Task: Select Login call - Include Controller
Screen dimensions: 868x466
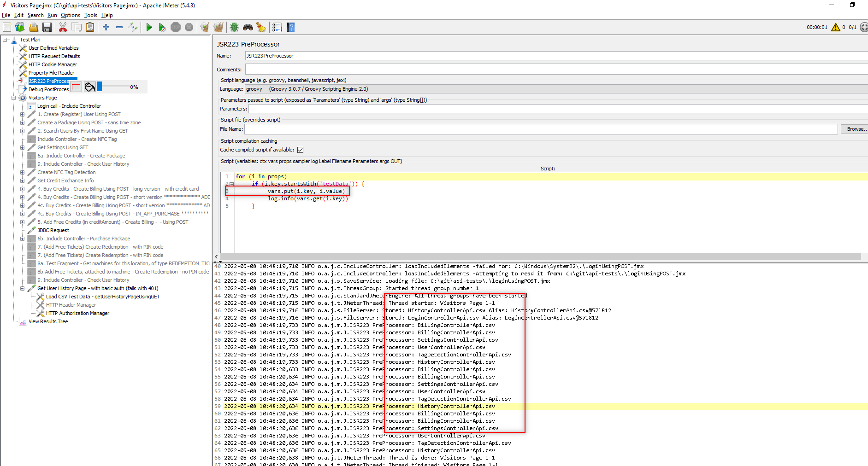Action: coord(69,106)
